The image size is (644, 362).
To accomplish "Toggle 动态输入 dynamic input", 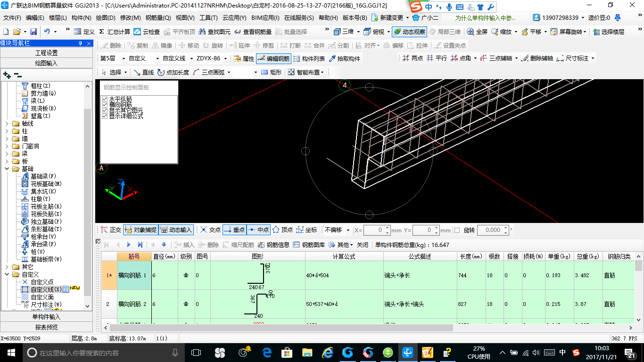I will [176, 230].
